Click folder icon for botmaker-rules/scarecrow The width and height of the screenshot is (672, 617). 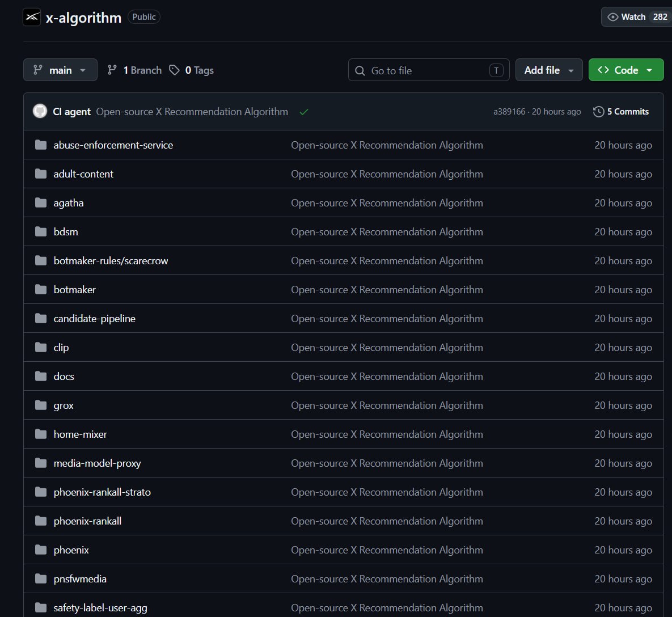tap(41, 260)
